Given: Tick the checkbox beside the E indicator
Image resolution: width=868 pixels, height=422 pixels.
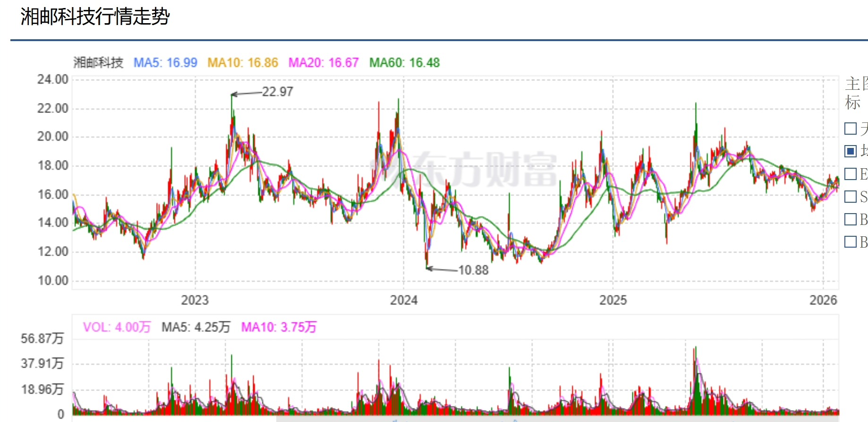Looking at the screenshot, I should pos(851,174).
